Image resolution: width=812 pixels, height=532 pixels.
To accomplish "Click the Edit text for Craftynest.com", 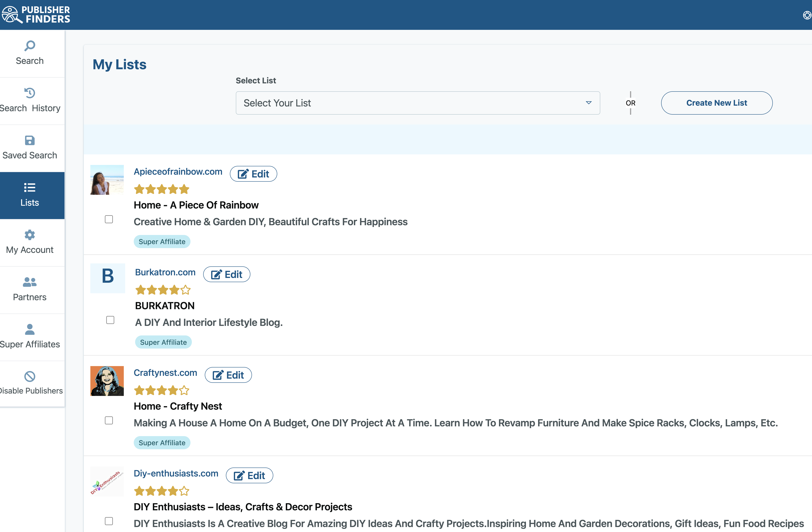I will (235, 375).
